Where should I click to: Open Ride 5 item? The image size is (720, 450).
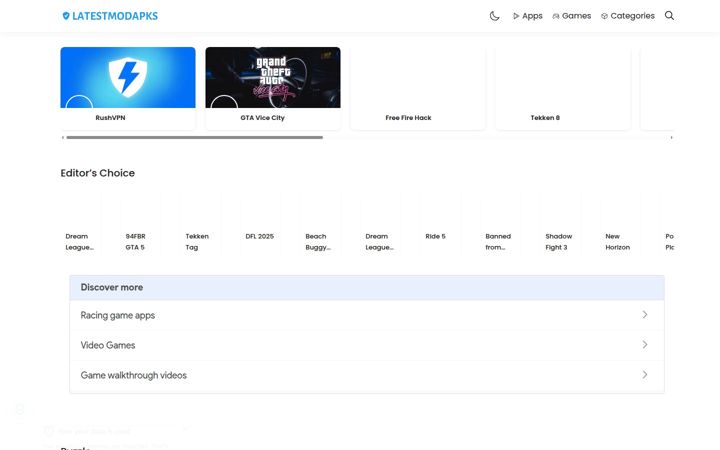pos(441,224)
